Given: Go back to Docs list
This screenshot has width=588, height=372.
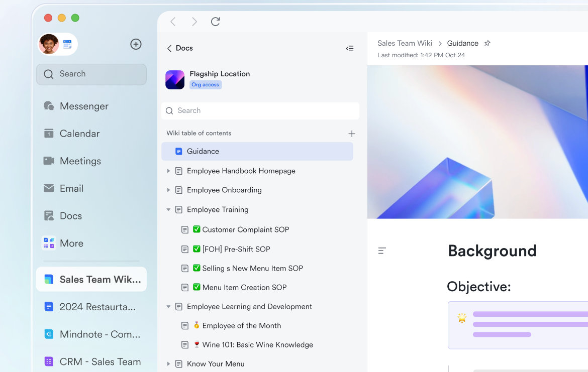Looking at the screenshot, I should [179, 48].
